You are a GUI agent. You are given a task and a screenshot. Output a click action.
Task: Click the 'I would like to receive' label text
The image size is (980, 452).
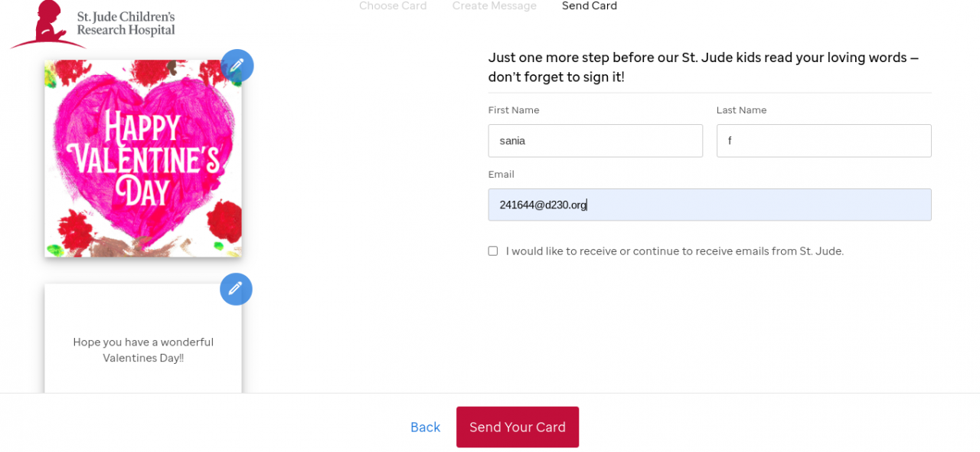pyautogui.click(x=674, y=251)
